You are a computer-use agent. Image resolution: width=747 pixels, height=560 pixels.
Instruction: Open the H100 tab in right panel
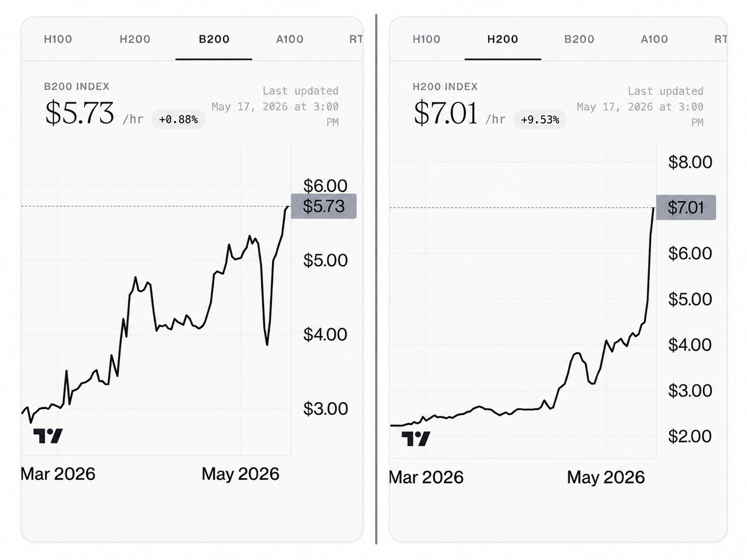426,39
